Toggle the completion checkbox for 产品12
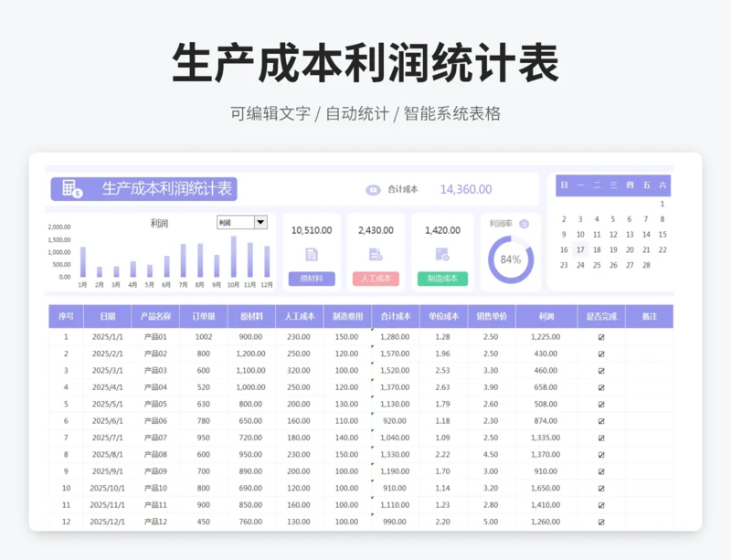The width and height of the screenshot is (731, 560). pyautogui.click(x=600, y=522)
